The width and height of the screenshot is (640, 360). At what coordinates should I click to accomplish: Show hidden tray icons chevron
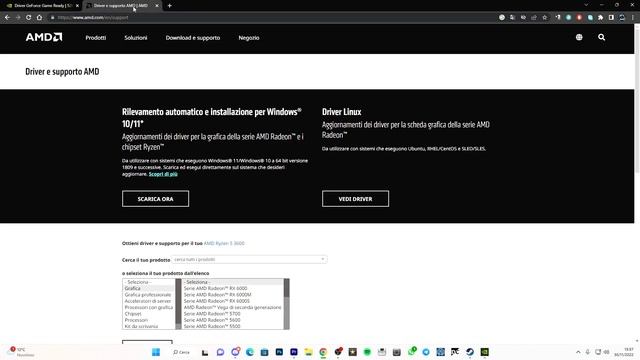(578, 352)
